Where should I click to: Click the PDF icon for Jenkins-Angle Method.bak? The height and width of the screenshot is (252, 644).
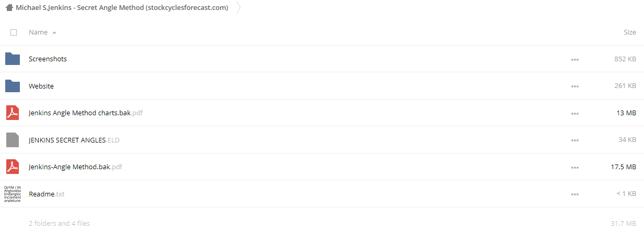pos(13,167)
